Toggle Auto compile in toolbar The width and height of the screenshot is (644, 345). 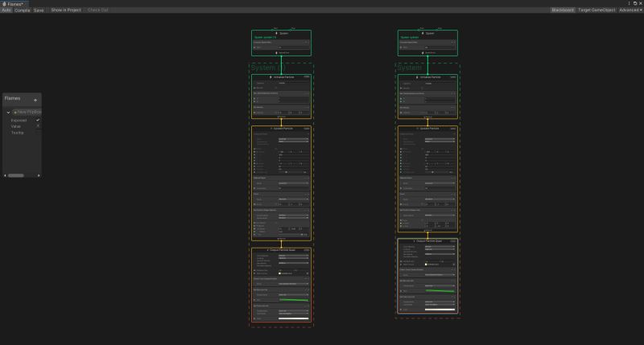[6, 10]
